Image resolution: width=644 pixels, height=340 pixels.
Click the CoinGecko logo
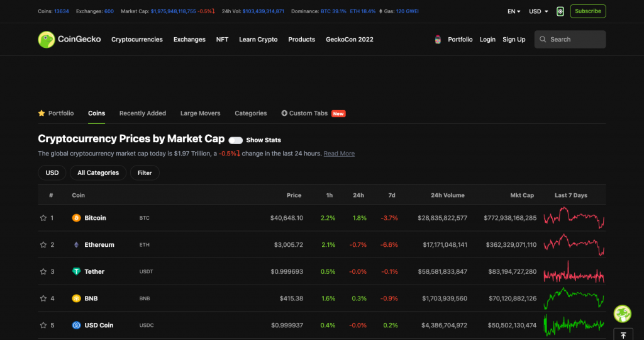(x=69, y=40)
